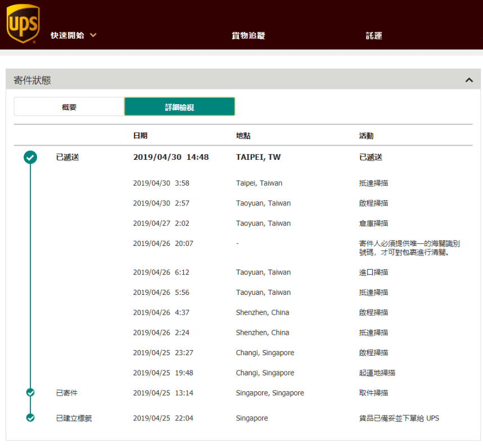
Task: Click the 活動 column header
Action: [366, 136]
